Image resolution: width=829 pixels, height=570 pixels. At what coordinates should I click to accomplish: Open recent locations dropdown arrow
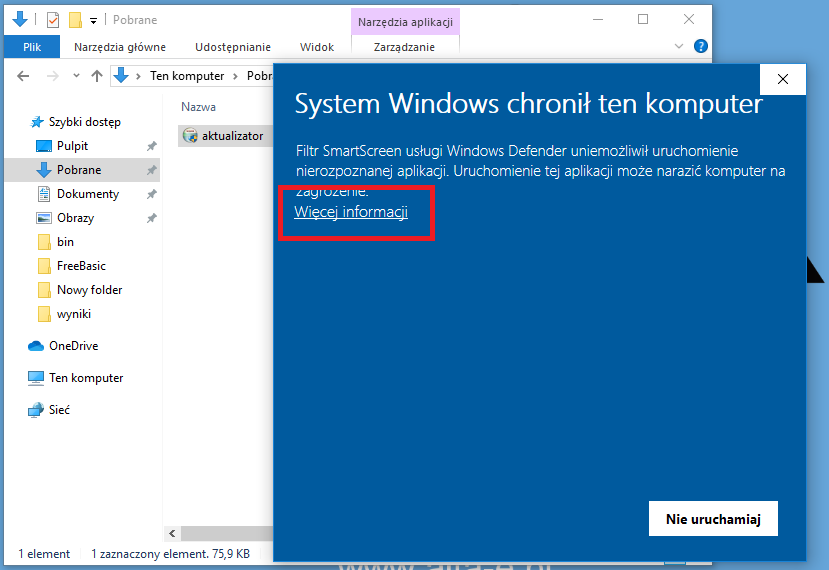point(76,76)
